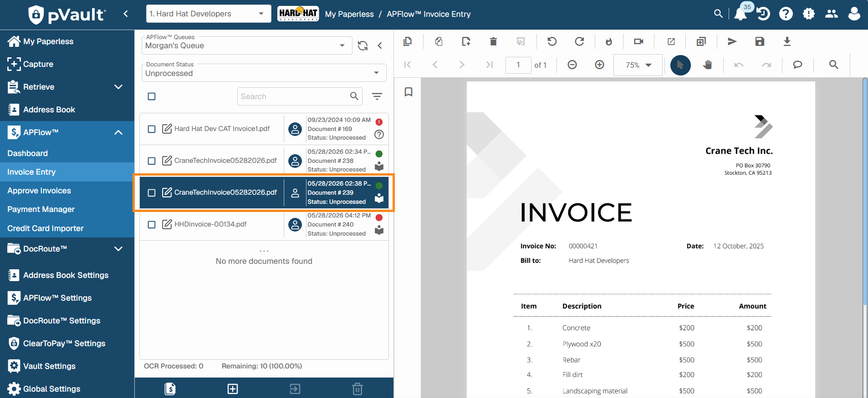Open the 75% zoom level dropdown
Viewport: 868px width, 398px height.
638,65
